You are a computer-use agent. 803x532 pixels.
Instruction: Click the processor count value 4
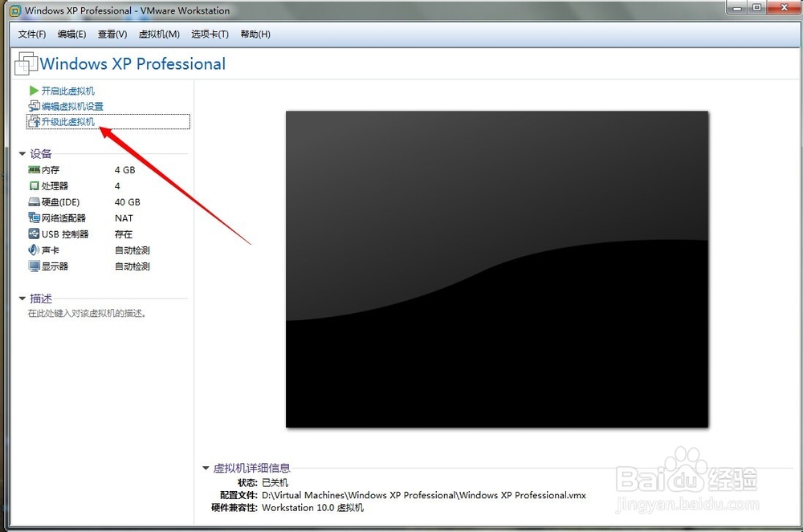click(x=117, y=186)
